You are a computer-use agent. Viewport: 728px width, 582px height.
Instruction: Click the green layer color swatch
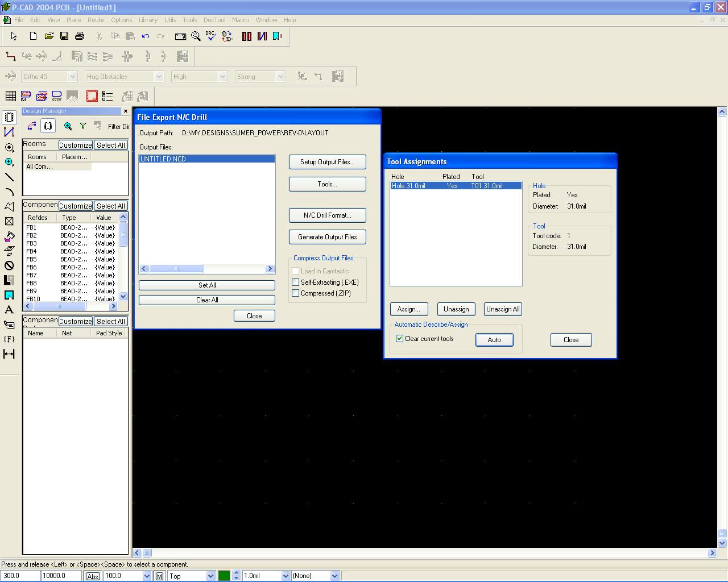coord(224,576)
